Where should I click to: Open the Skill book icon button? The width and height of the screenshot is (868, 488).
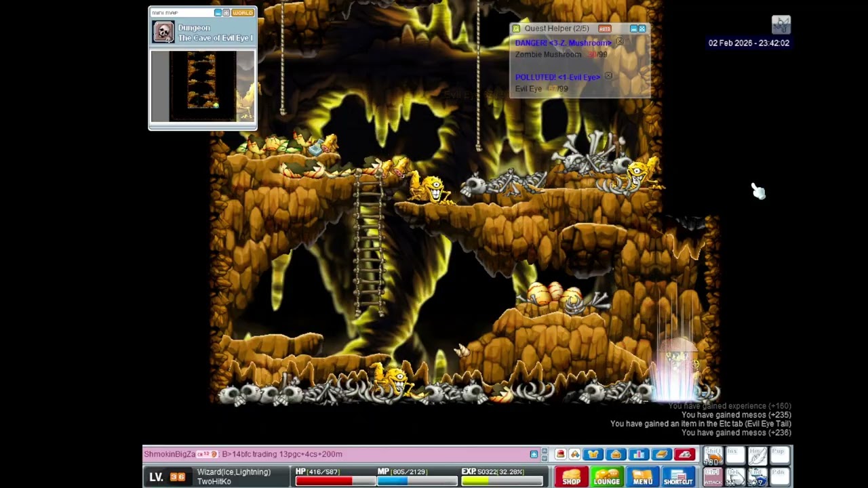661,454
